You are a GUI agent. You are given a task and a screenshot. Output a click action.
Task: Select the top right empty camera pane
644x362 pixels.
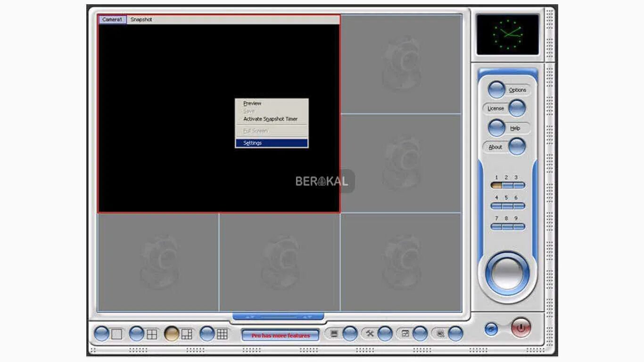[x=401, y=64]
